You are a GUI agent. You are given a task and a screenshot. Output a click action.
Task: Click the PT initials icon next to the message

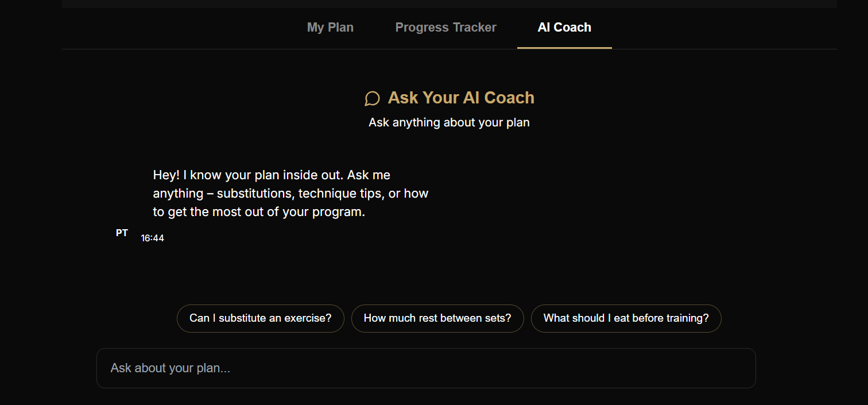[122, 233]
